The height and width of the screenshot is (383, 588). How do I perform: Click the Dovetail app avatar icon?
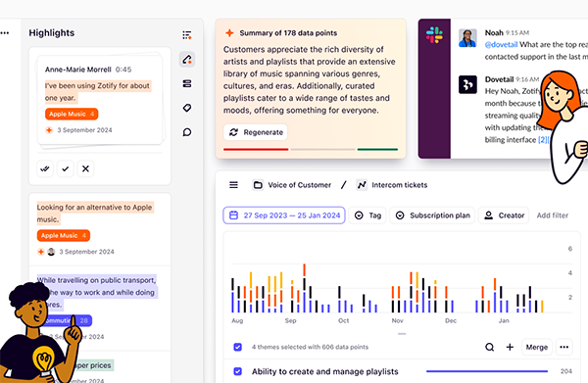467,84
